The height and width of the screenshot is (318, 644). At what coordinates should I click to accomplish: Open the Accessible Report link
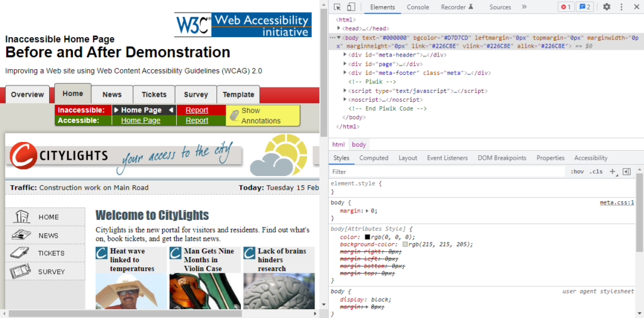pos(197,121)
